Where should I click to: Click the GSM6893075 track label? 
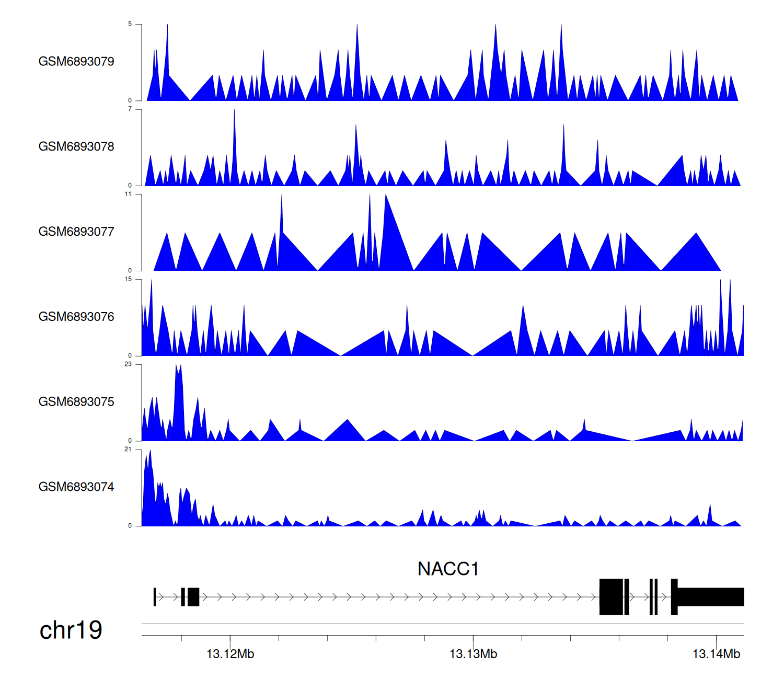click(76, 402)
